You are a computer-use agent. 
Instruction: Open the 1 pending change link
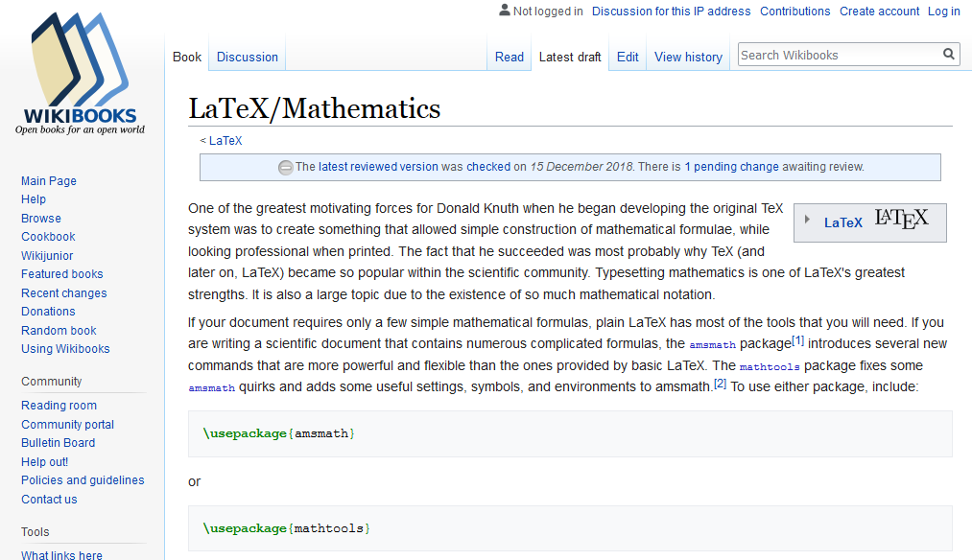click(x=731, y=167)
